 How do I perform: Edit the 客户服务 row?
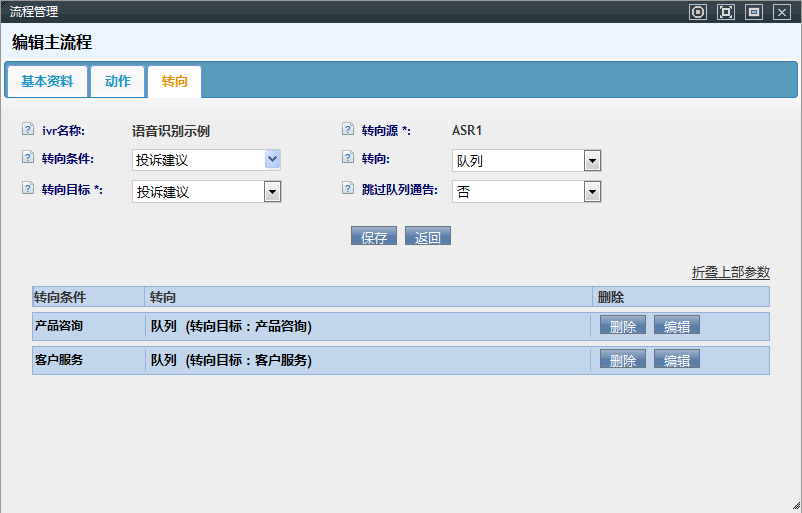[x=677, y=360]
